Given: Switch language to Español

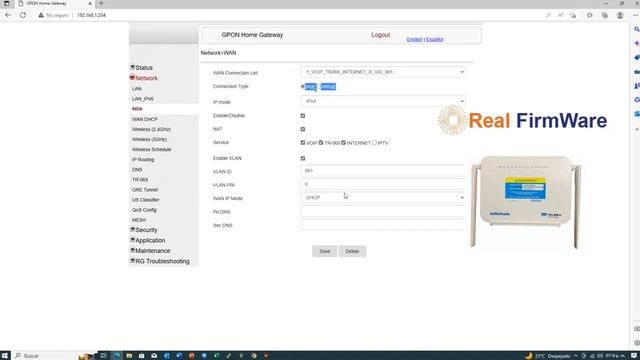Looking at the screenshot, I should coord(435,40).
